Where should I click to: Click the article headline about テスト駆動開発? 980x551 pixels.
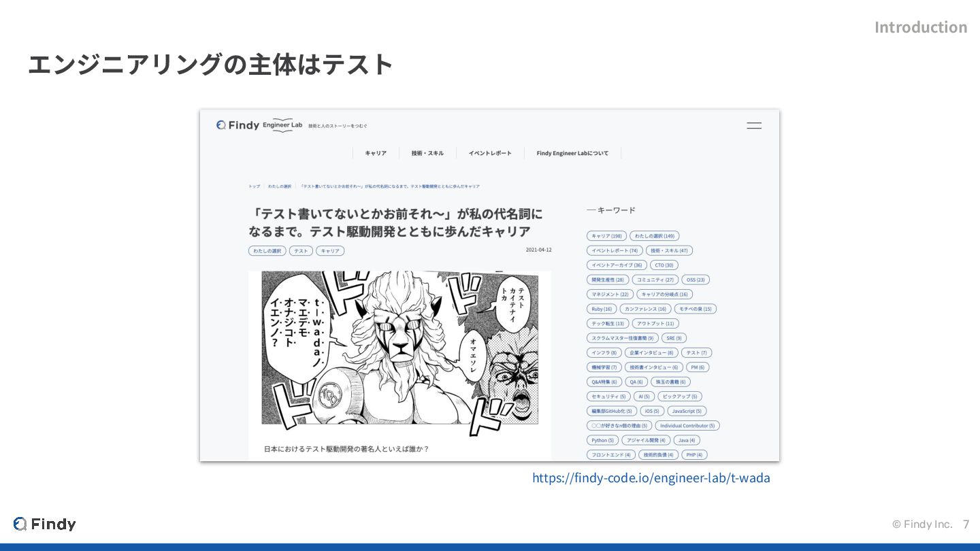(395, 223)
